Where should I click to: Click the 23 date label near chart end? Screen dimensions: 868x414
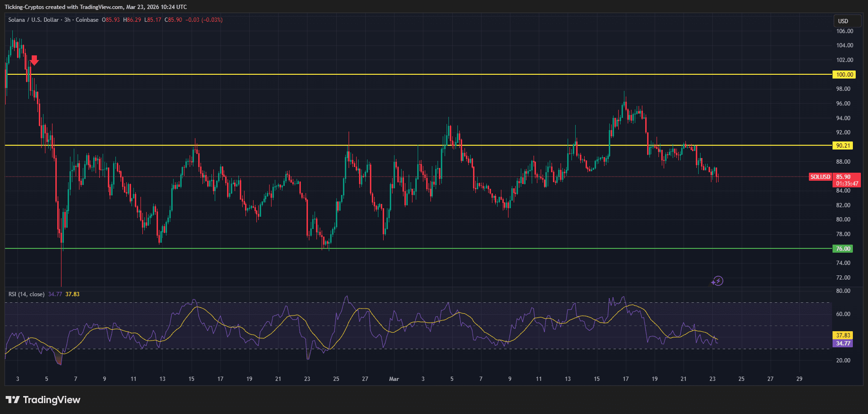[x=712, y=379]
